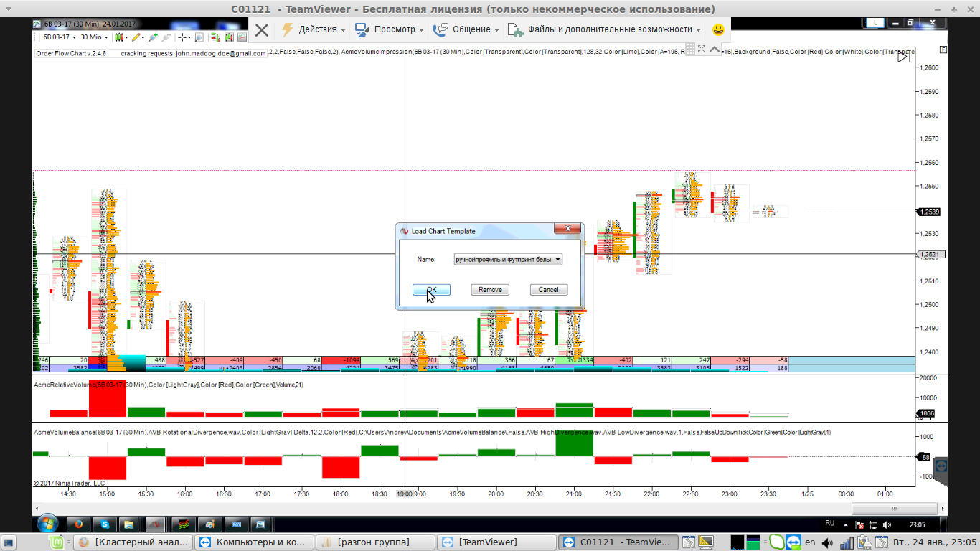The height and width of the screenshot is (551, 980).
Task: Toggle TeamViewer full screen arrows icon
Action: pyautogui.click(x=702, y=49)
